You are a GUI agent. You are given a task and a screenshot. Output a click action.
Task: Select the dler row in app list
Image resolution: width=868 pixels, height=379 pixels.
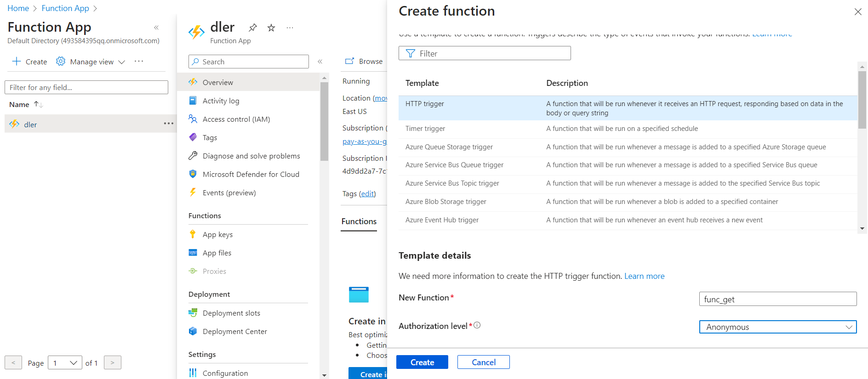[x=91, y=124]
